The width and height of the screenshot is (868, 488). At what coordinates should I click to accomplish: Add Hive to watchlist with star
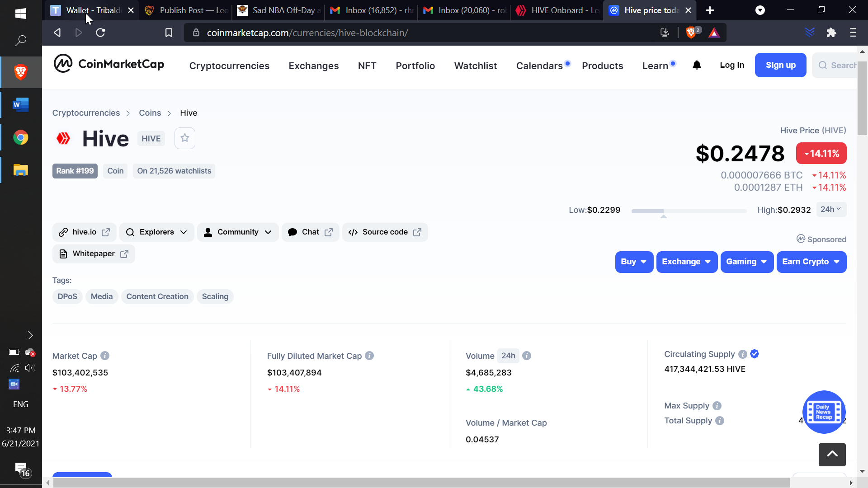click(x=185, y=138)
